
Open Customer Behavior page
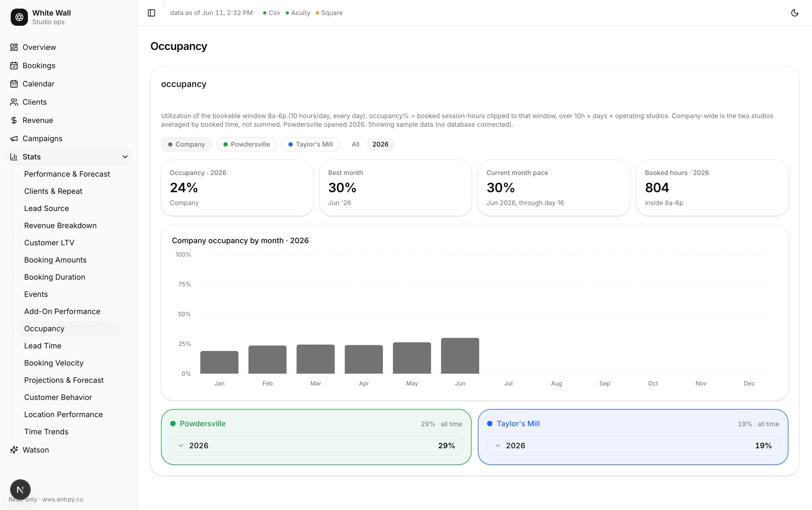click(58, 398)
